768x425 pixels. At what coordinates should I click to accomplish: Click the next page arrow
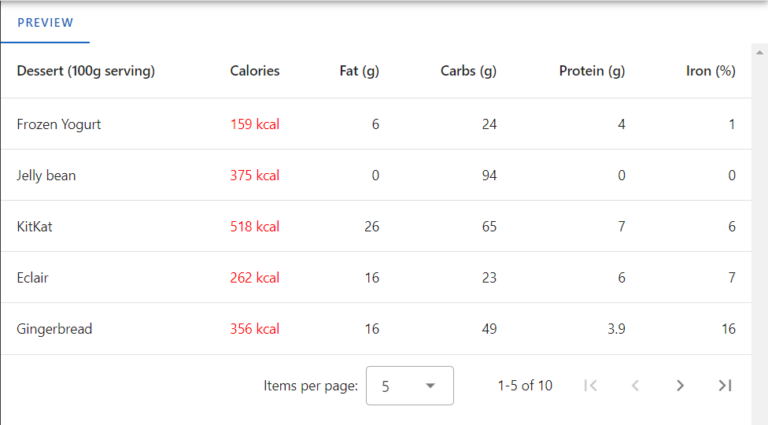(680, 385)
